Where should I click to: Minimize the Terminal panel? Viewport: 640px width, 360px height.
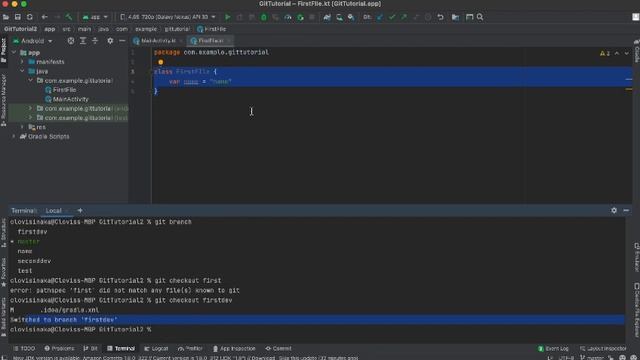(x=626, y=211)
